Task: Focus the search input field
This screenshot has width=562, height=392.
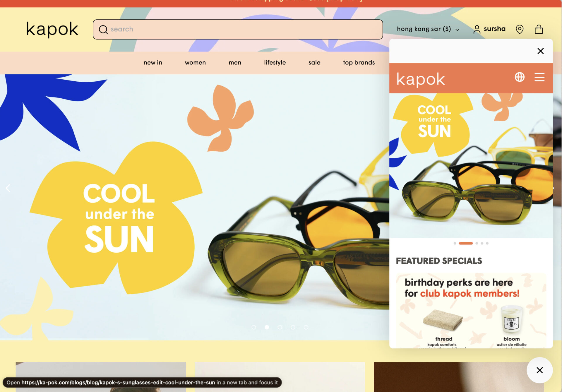Action: [243, 29]
